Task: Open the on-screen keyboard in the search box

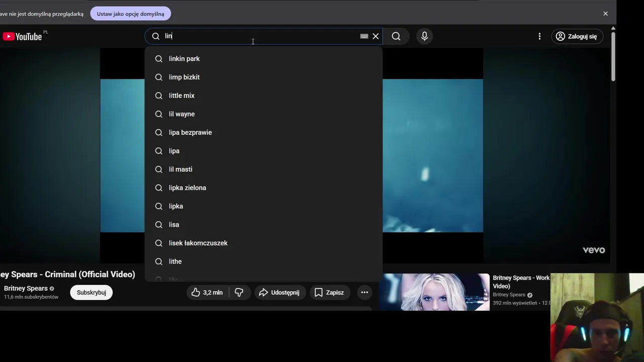Action: point(364,36)
